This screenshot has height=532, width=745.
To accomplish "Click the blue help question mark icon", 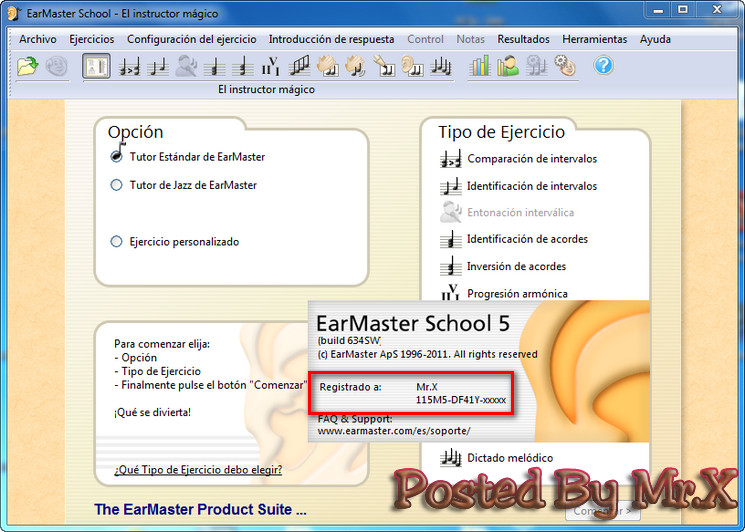I will coord(603,66).
